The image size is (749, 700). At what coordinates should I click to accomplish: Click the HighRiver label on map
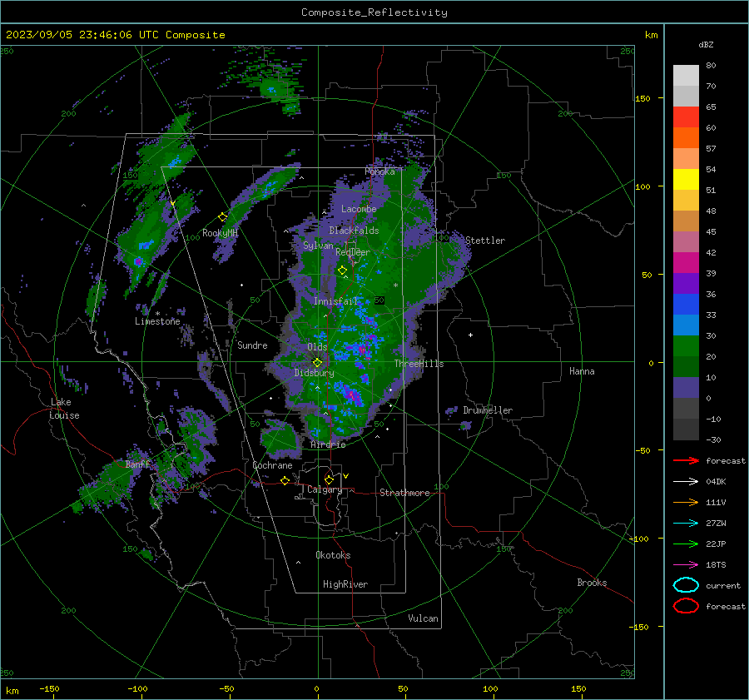tap(345, 584)
